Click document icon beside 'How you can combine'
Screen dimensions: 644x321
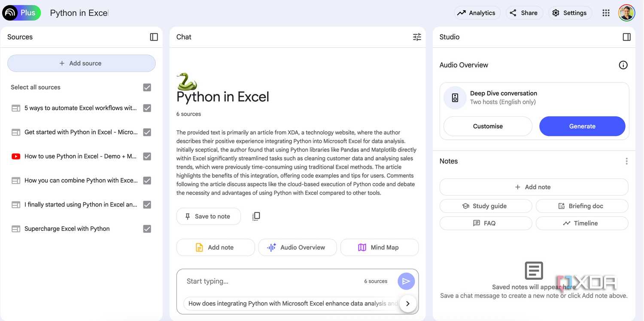(x=16, y=181)
